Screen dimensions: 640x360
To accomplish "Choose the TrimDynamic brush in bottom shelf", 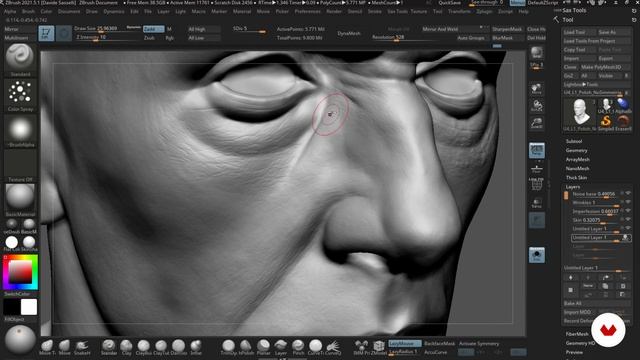I will 228,347.
